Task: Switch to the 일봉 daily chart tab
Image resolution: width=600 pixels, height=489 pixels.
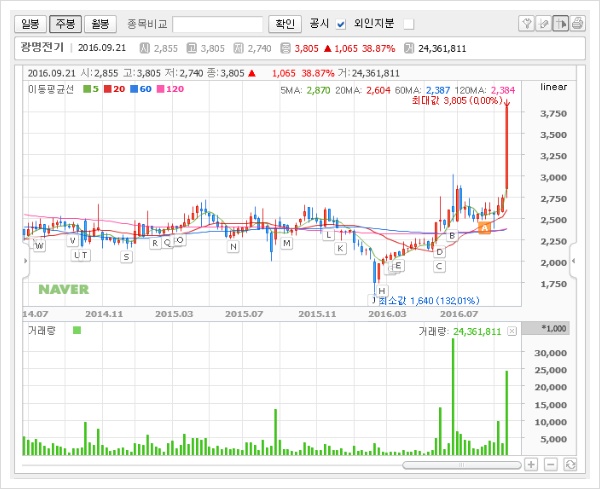Action: [x=32, y=23]
